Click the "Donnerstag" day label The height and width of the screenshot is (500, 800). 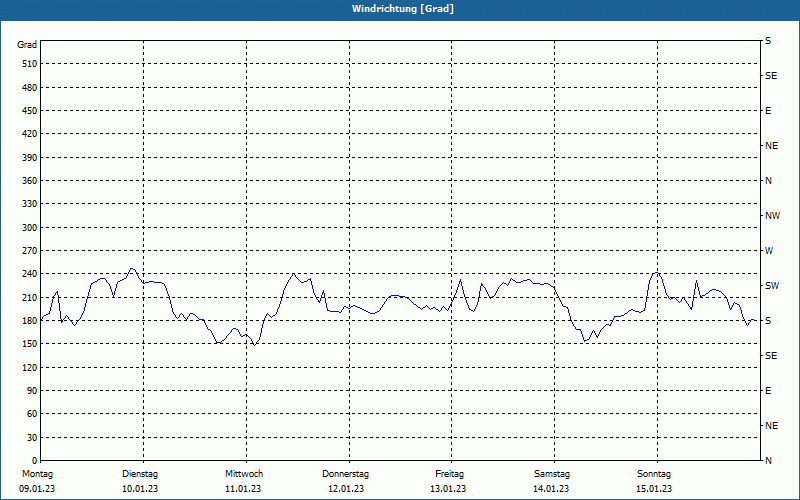click(345, 474)
